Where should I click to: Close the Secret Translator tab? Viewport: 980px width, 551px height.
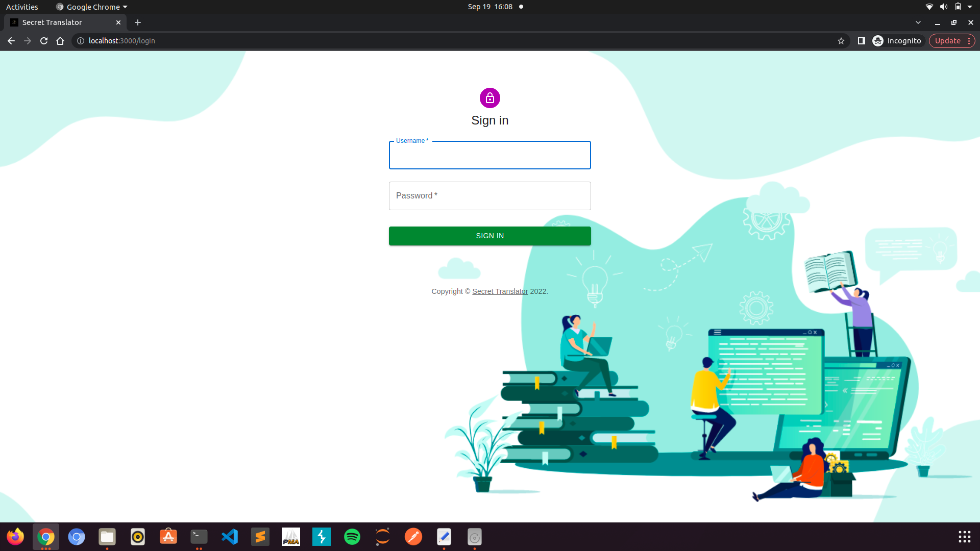click(118, 22)
